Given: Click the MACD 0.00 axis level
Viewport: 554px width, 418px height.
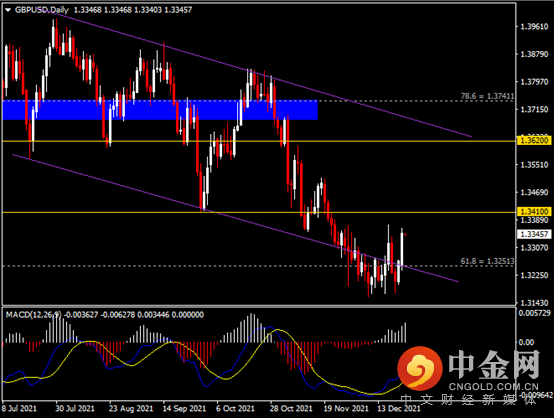Looking at the screenshot, I should [x=526, y=342].
